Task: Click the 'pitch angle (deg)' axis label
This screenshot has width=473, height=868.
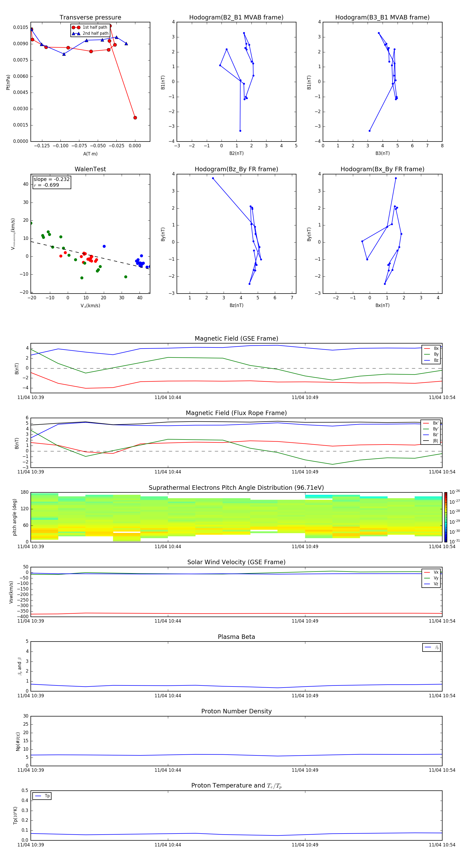Action: click(14, 517)
